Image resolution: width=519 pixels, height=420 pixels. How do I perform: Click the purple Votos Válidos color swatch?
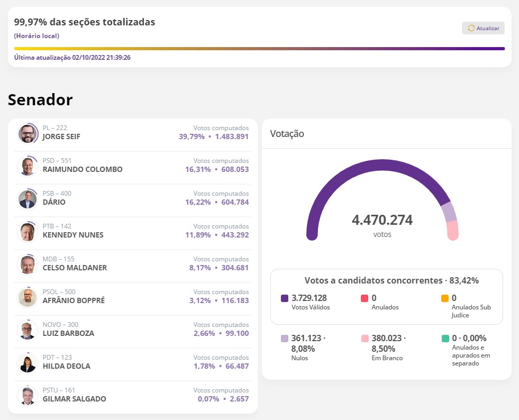(x=285, y=298)
